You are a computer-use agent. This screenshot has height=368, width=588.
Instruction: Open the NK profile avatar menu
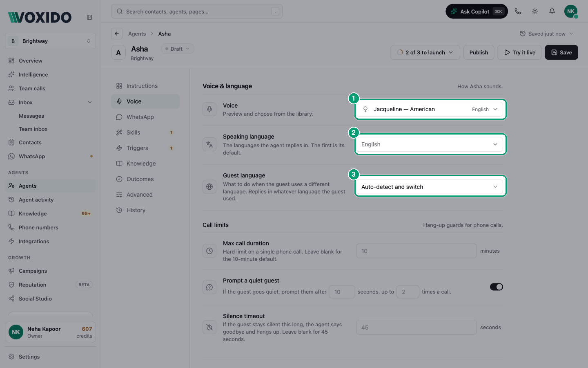[x=571, y=11]
